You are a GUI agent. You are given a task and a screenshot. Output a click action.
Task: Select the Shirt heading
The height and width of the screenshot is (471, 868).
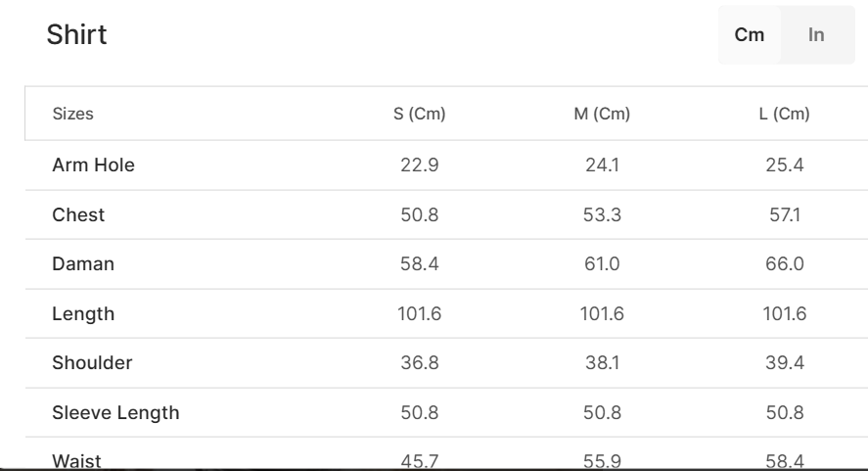[76, 34]
